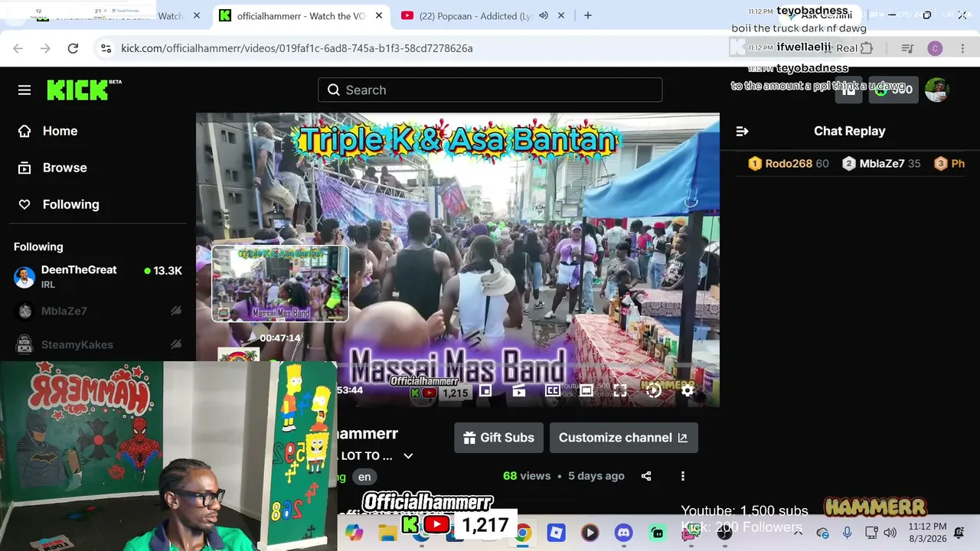Image resolution: width=980 pixels, height=551 pixels.
Task: Click the Kick search field
Action: coord(490,90)
